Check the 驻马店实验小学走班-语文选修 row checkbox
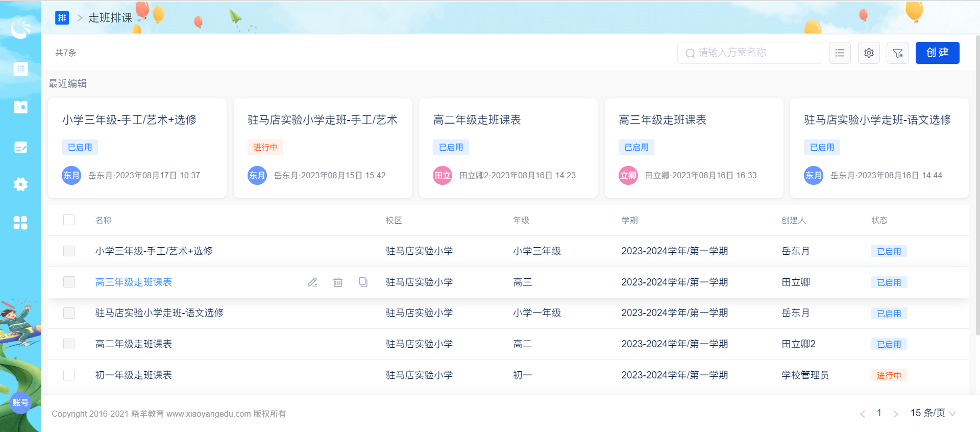 (x=69, y=313)
